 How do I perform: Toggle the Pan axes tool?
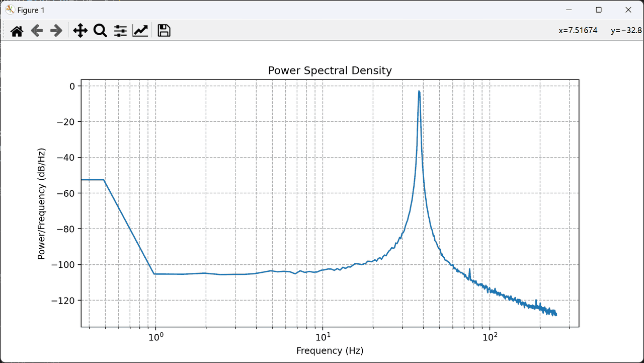pos(80,31)
